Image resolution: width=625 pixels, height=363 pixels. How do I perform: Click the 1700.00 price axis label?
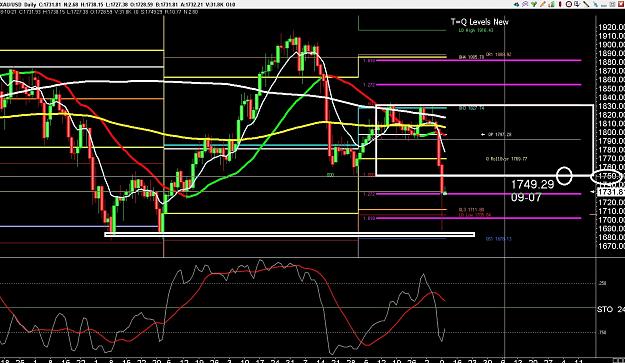tap(611, 220)
